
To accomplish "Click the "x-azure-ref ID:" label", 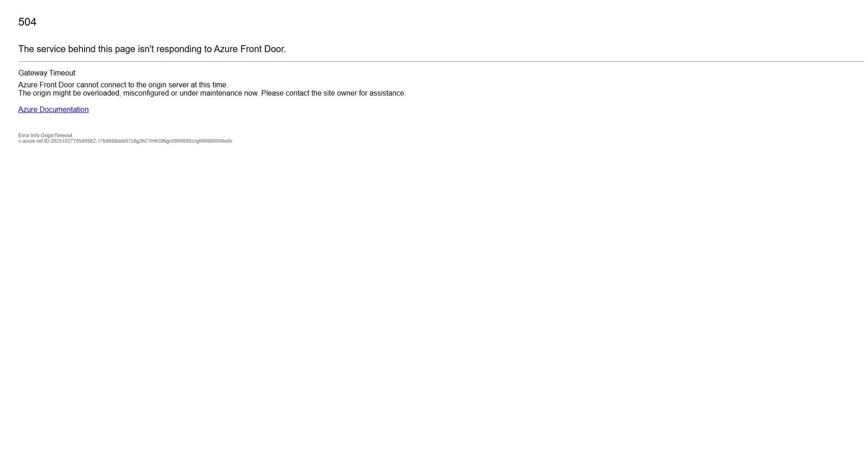I will (x=34, y=141).
